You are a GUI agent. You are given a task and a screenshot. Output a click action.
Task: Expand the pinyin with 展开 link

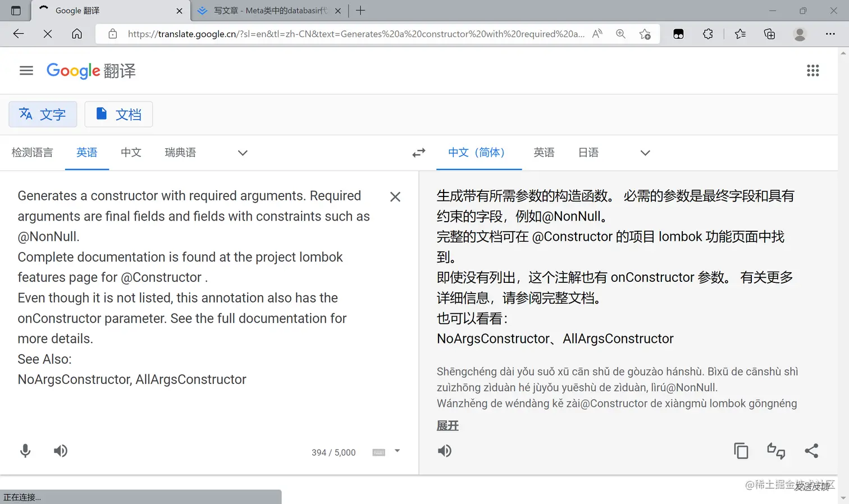click(x=448, y=426)
